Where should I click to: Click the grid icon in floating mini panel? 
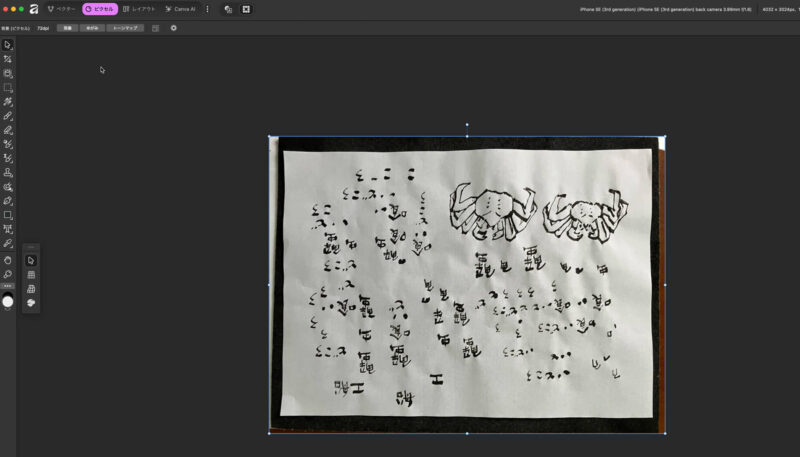31,274
